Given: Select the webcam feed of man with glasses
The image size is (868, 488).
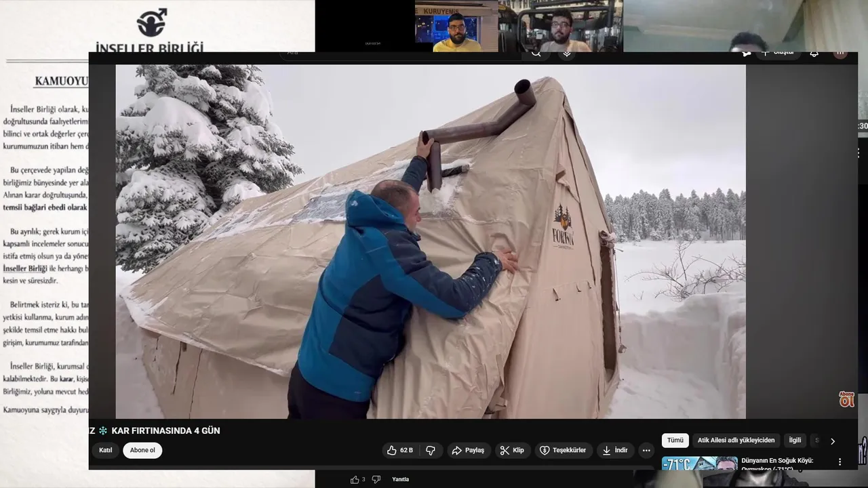Looking at the screenshot, I should [x=560, y=26].
